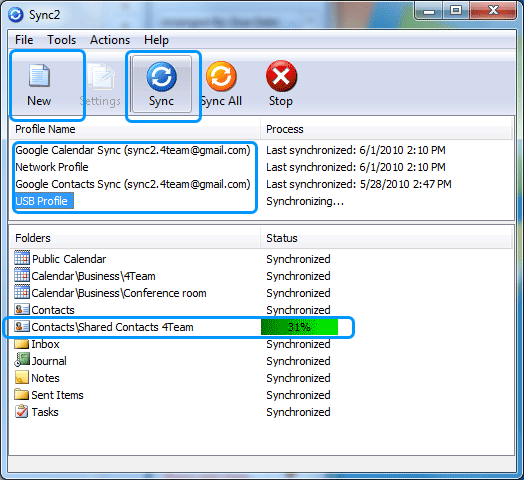Click the Contacts folder card icon

tap(22, 309)
